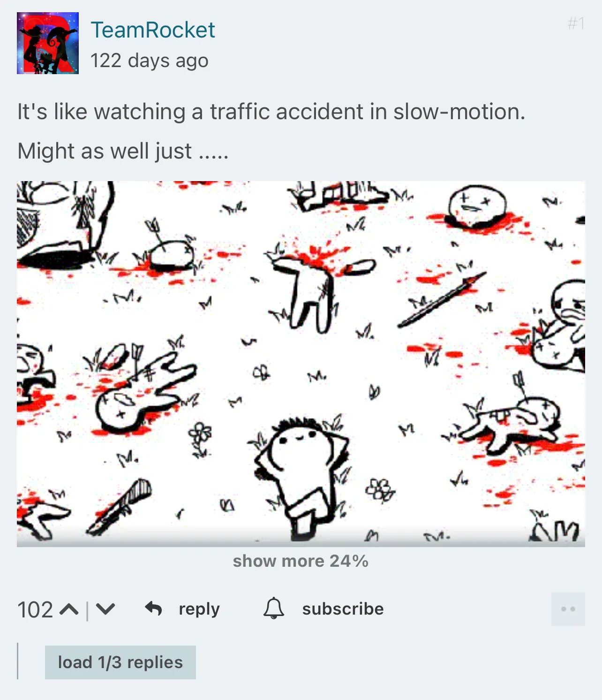Screen dimensions: 602x700
Task: Load 1/3 replies to this comment
Action: coord(120,662)
